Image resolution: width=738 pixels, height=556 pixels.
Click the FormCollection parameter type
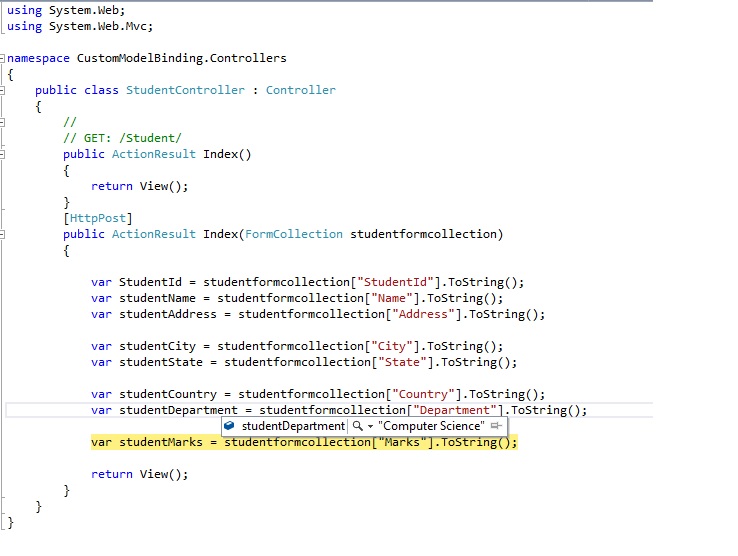(294, 234)
